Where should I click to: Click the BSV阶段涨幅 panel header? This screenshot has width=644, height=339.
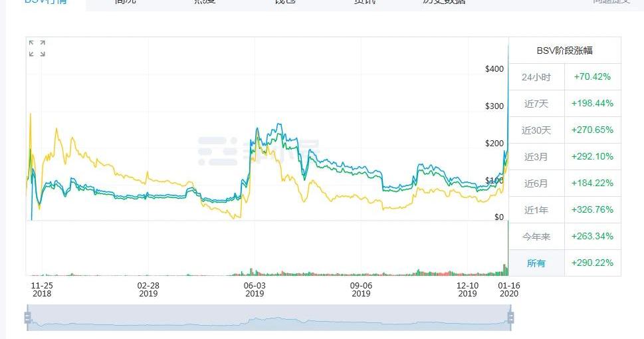[564, 51]
